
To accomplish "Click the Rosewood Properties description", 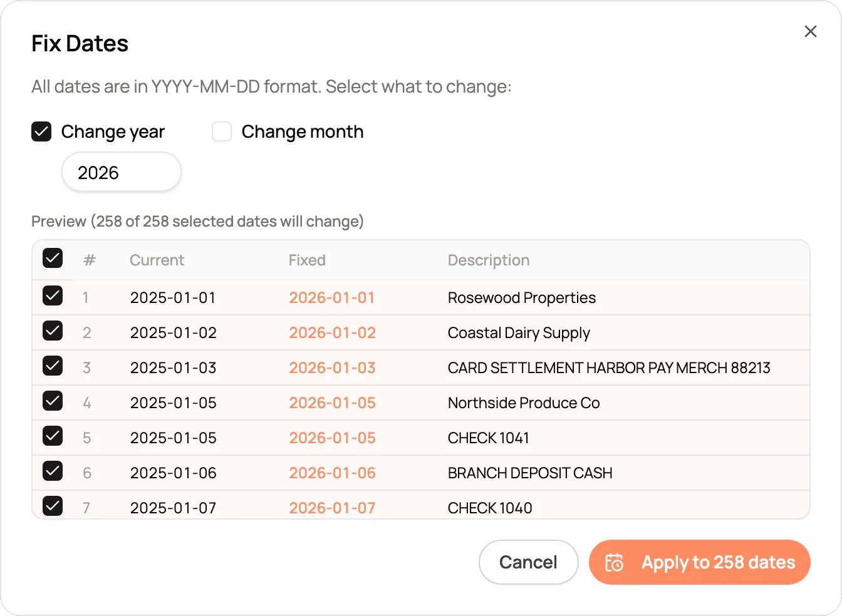I will tap(522, 298).
